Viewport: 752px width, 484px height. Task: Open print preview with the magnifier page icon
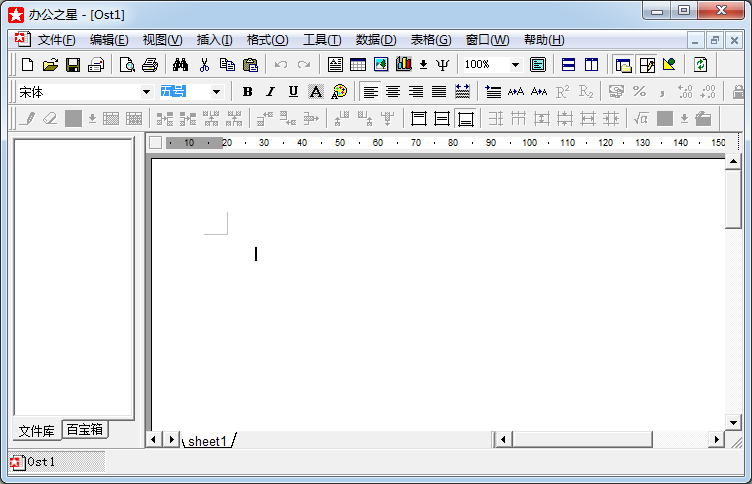point(127,65)
